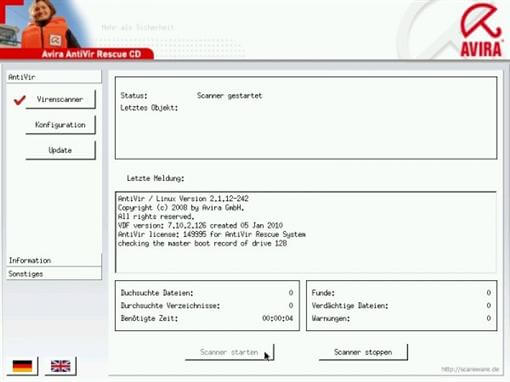Open the Virenscanner section

point(60,99)
